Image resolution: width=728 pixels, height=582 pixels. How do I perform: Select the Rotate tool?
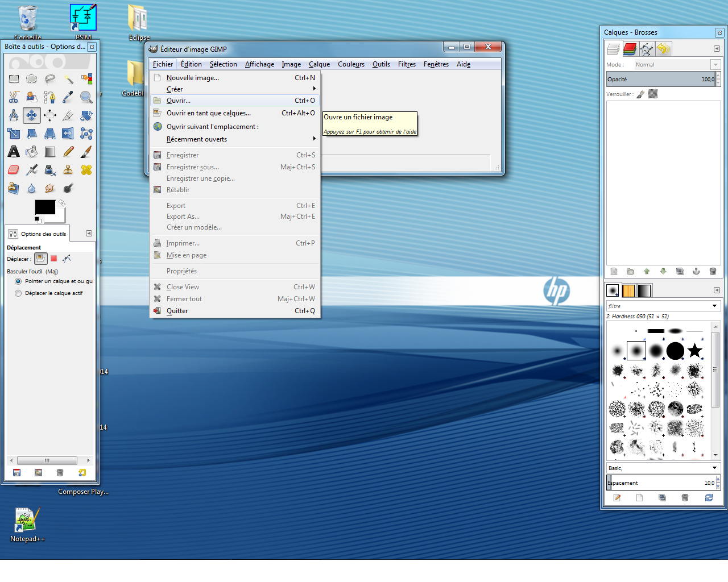click(x=86, y=115)
